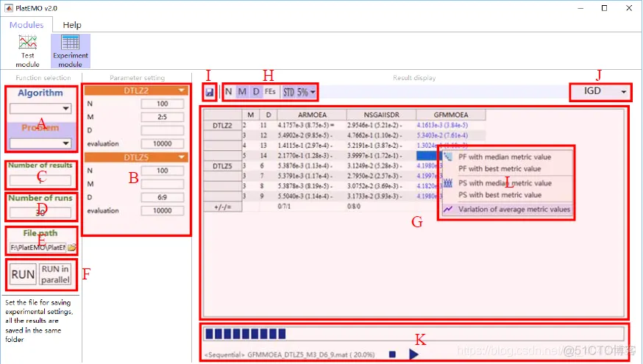Click the NSGAIISDR column header
The height and width of the screenshot is (364, 643).
click(381, 115)
